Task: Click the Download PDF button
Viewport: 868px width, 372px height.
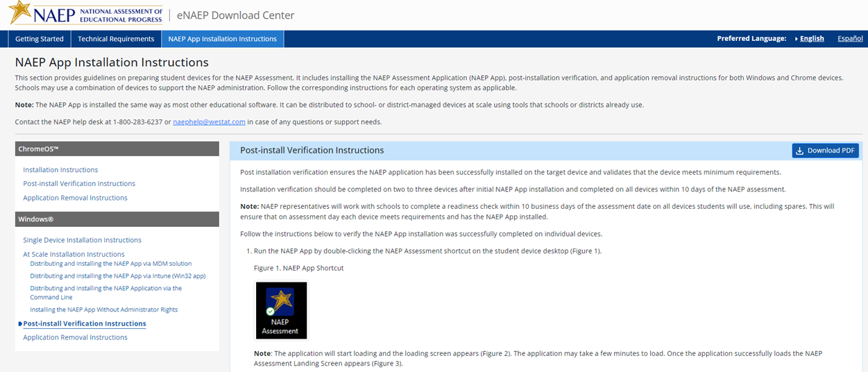Action: tap(825, 151)
